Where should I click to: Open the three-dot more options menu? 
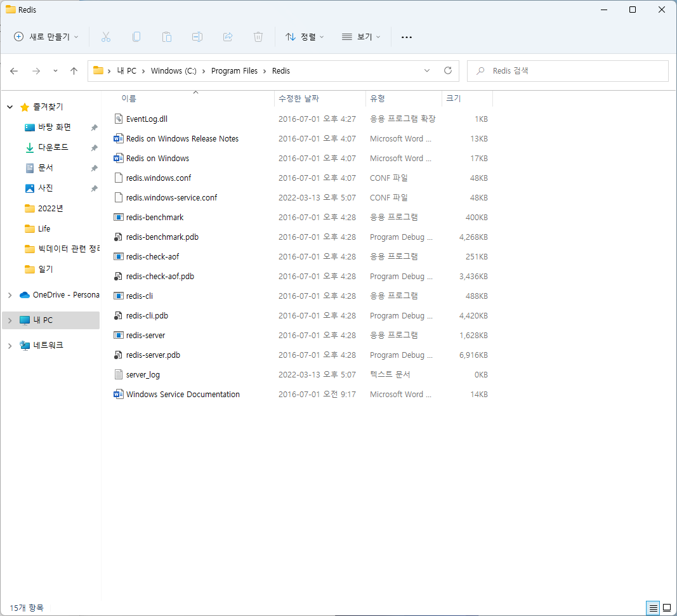coord(406,37)
